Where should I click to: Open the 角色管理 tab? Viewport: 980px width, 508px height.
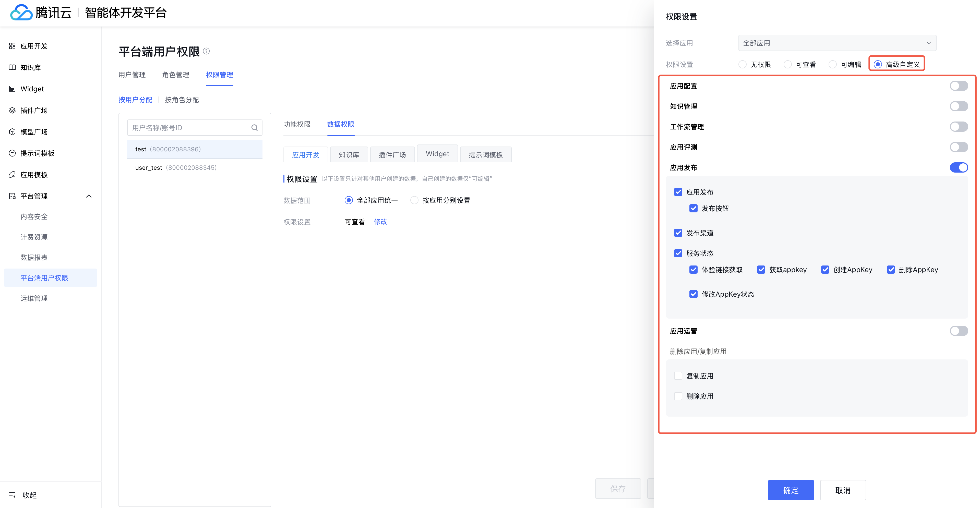pos(176,75)
